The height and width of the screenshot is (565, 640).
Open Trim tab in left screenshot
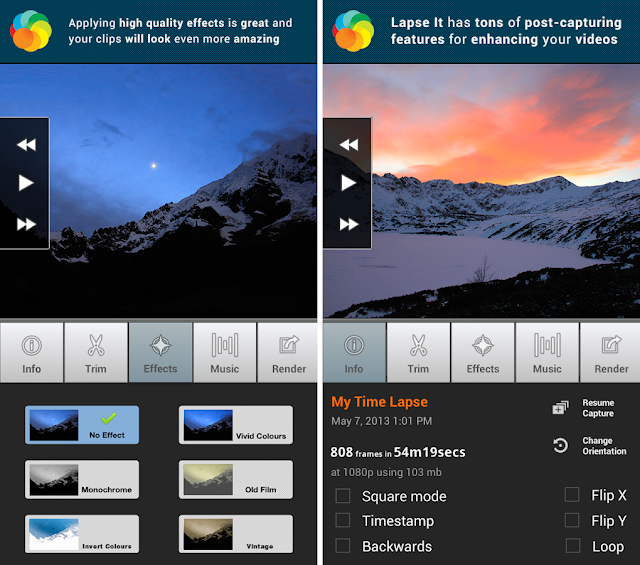tap(96, 353)
